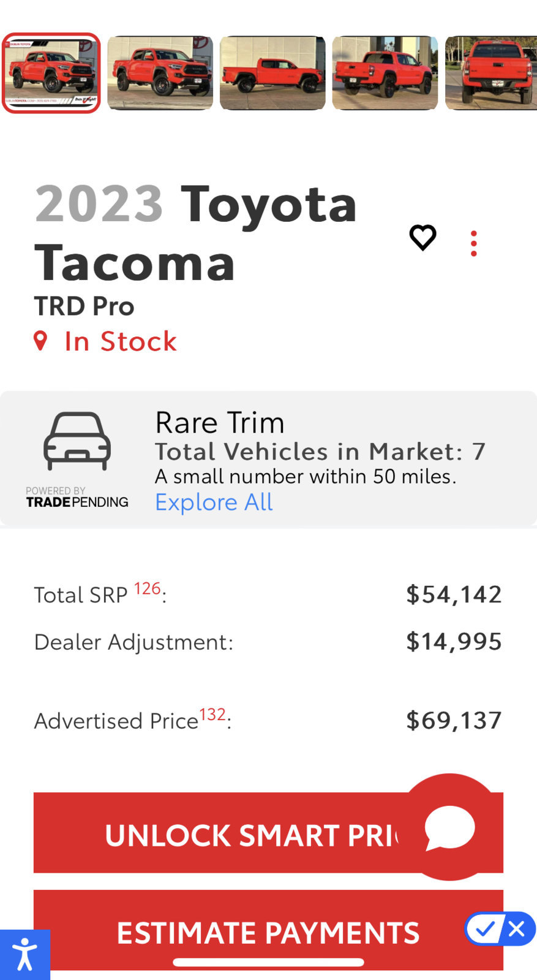Screen dimensions: 537x980
Task: Tap the red location pin icon
Action: coord(40,341)
